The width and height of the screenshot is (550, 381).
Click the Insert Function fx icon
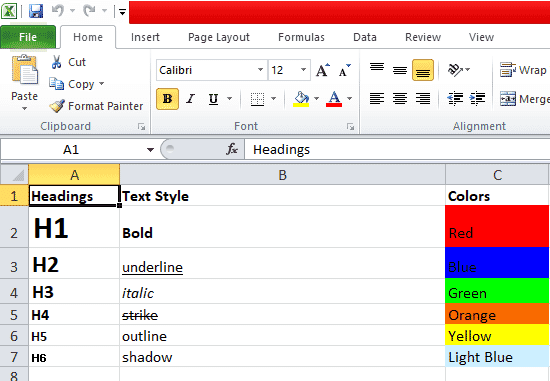[x=232, y=149]
